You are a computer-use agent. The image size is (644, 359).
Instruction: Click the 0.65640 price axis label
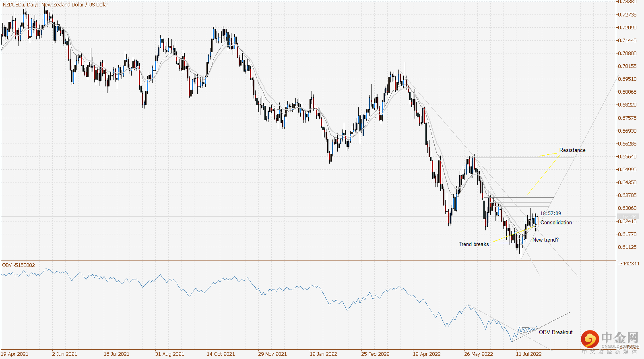[627, 157]
